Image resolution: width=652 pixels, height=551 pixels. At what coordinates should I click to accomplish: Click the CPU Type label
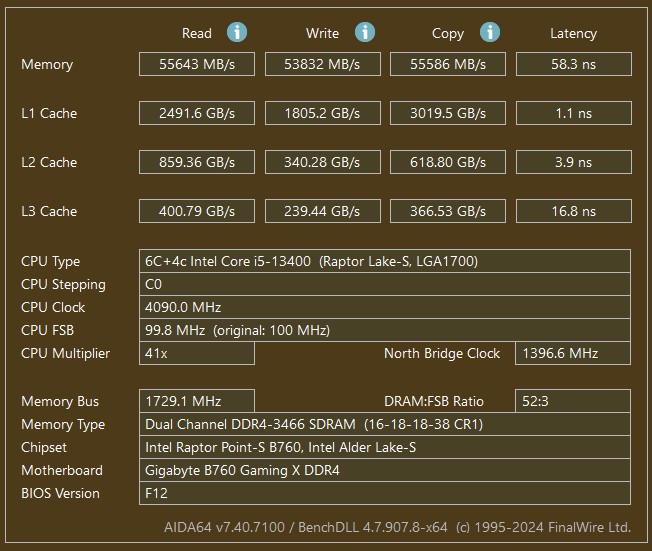(50, 262)
